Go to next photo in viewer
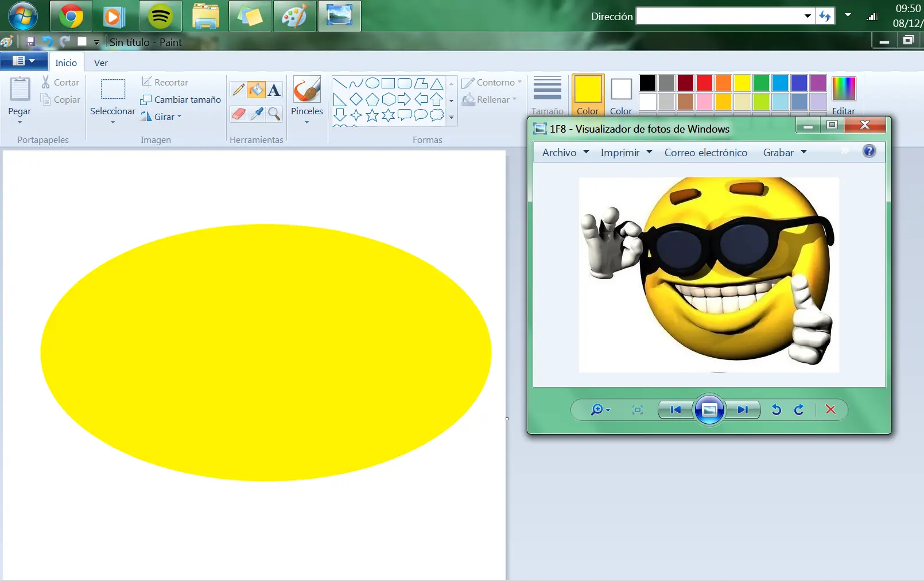The image size is (924, 581). click(x=743, y=409)
